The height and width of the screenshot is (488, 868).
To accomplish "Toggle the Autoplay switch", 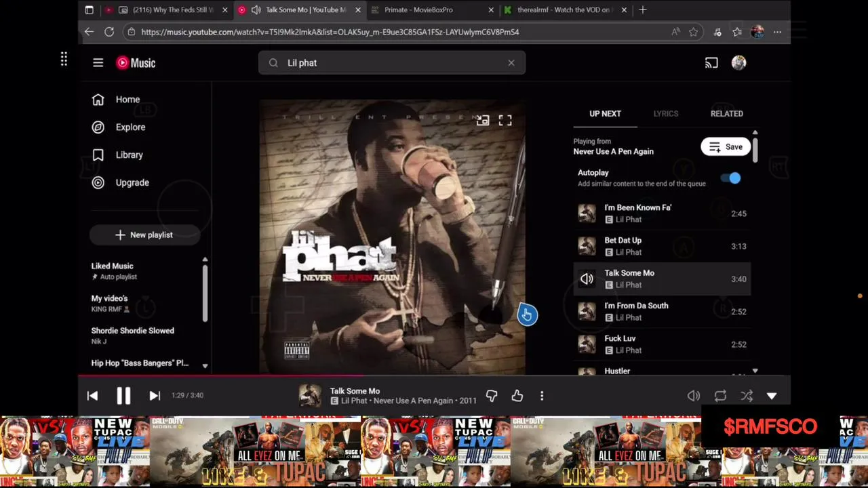I will [x=731, y=178].
